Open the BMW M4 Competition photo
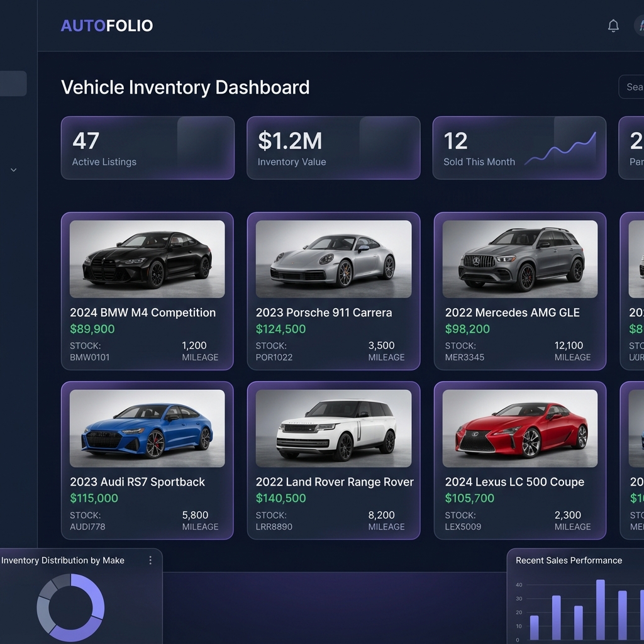This screenshot has height=644, width=644. tap(147, 258)
